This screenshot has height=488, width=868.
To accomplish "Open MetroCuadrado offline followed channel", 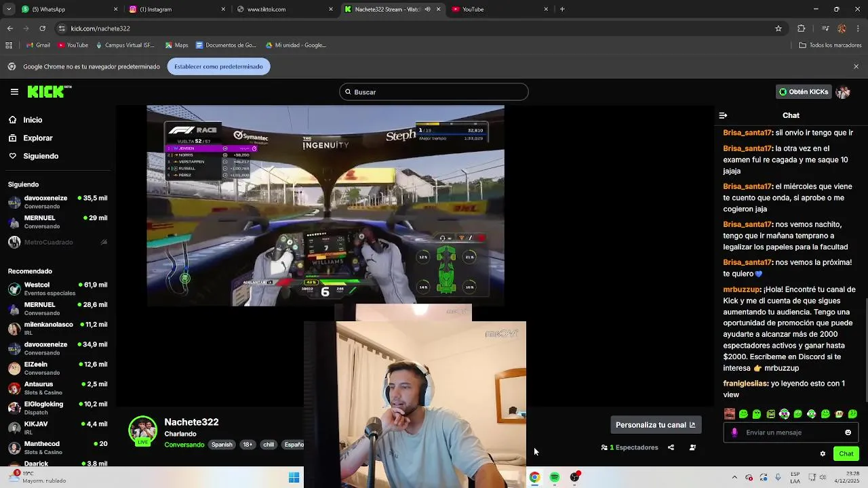I will tap(58, 242).
